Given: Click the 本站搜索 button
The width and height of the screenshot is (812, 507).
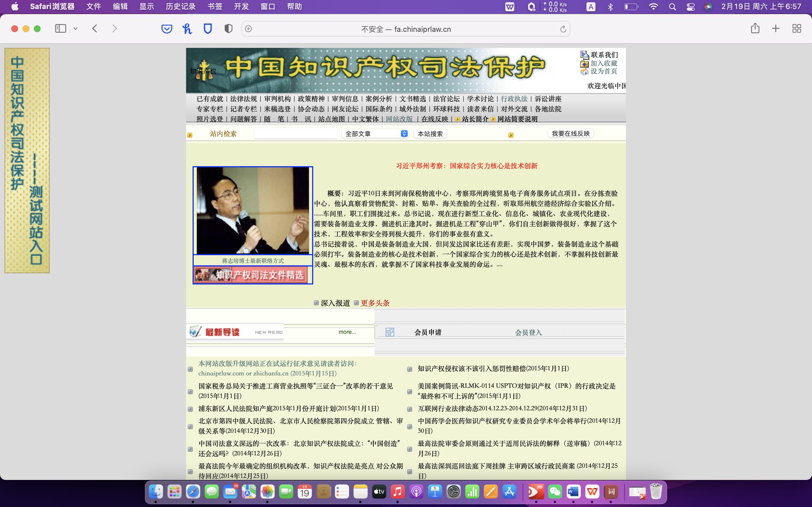Looking at the screenshot, I should coord(430,134).
